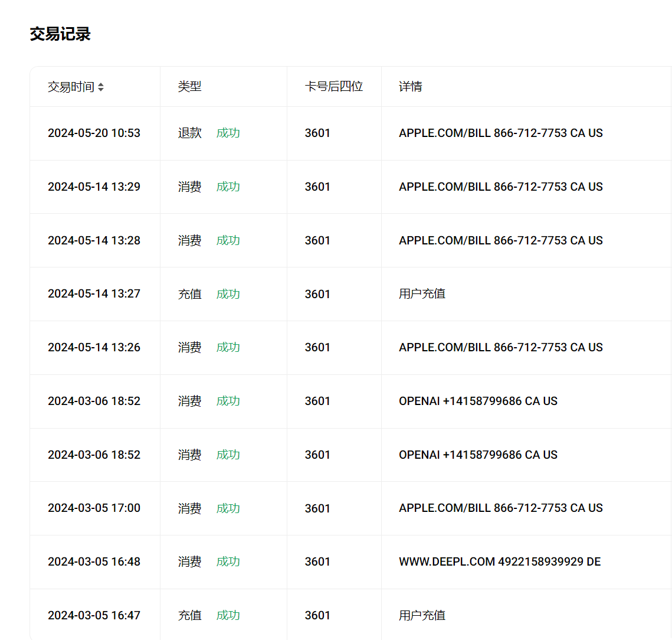Click the second OPENAI +14158799686 detail
The image size is (672, 640).
click(x=478, y=455)
